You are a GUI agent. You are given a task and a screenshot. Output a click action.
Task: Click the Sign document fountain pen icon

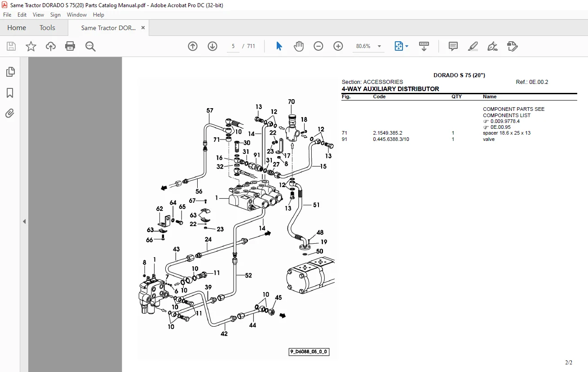click(x=493, y=46)
